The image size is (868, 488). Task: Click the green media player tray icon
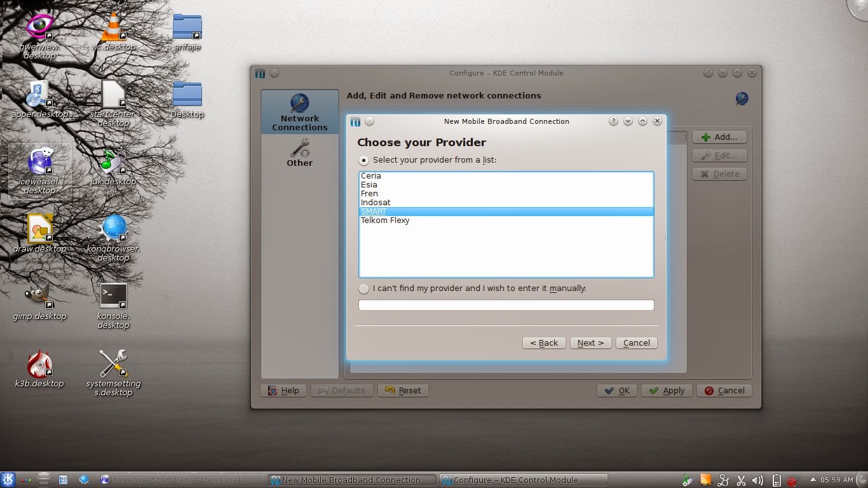pos(688,480)
